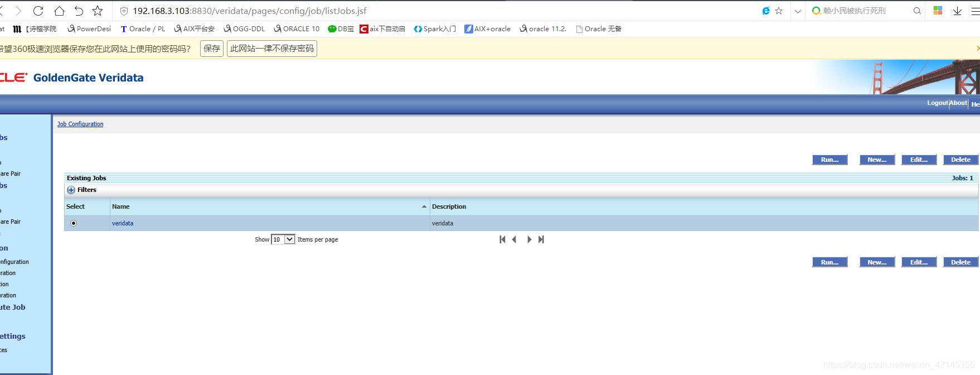Viewport: 980px width, 375px height.
Task: Open Oracle 无备 bookmark
Action: coord(599,29)
